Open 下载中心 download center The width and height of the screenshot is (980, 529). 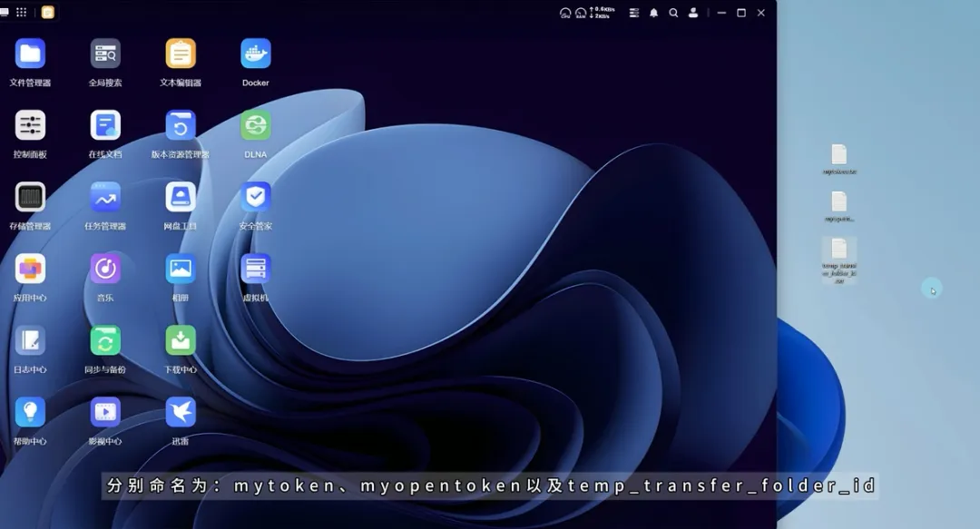pos(181,341)
